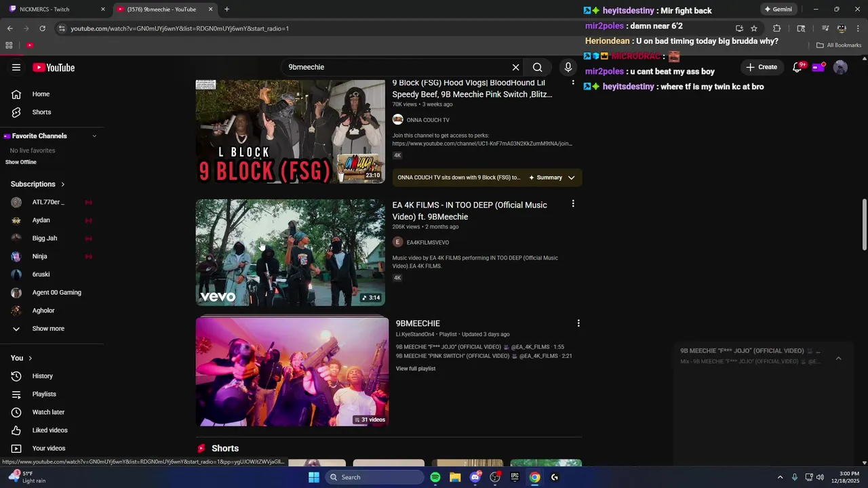Open more options for 9 Block Hood Vlogs video

(x=573, y=83)
